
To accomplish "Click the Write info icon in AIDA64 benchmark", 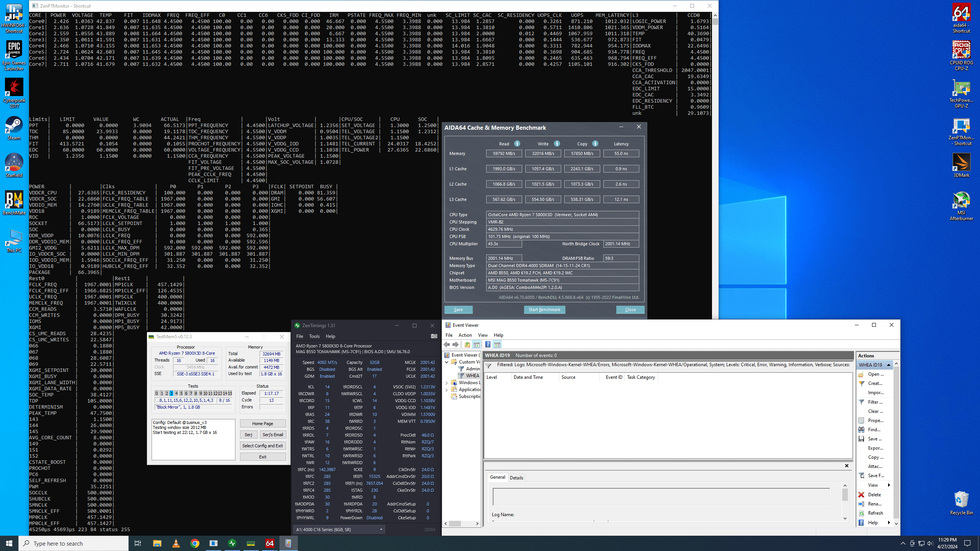I will click(x=557, y=143).
